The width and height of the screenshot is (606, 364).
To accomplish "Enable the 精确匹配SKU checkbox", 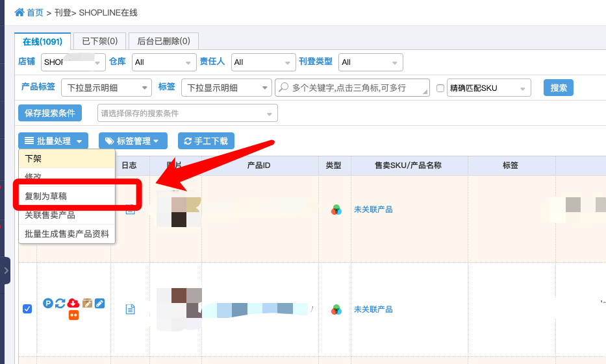I will click(x=440, y=88).
